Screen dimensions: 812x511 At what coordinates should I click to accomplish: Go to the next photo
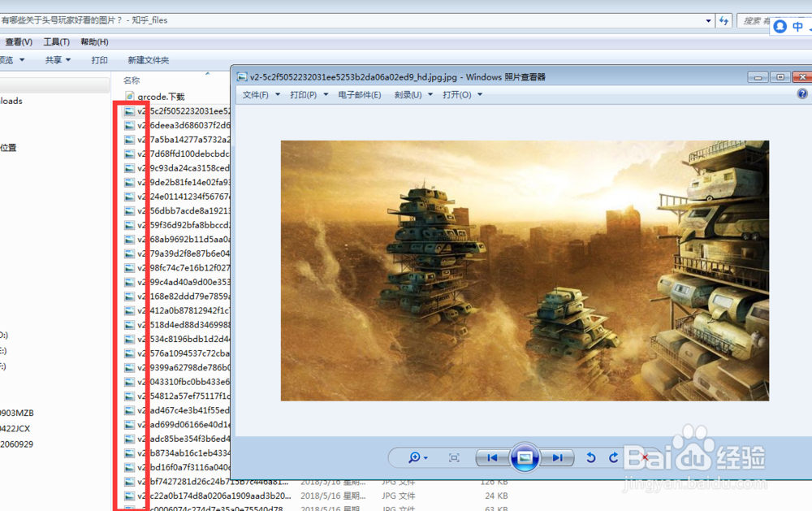[x=557, y=457]
